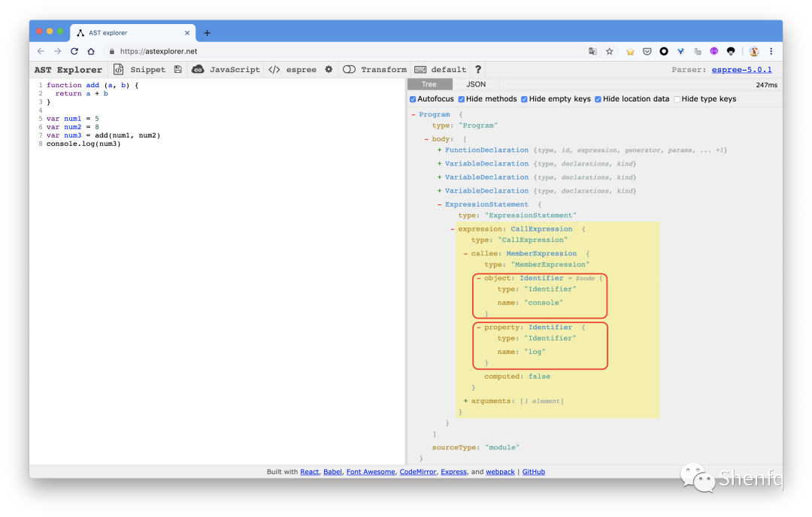Image resolution: width=812 pixels, height=517 pixels.
Task: Click the Pocket extension icon
Action: pyautogui.click(x=647, y=51)
